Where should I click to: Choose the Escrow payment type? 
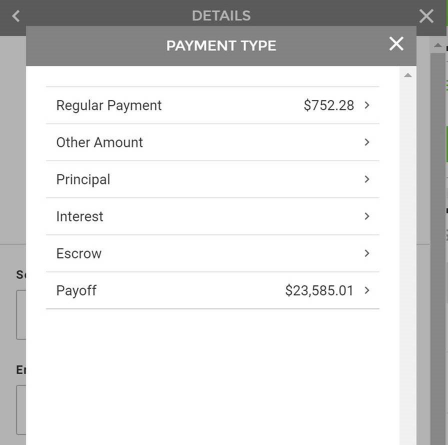[x=213, y=253]
